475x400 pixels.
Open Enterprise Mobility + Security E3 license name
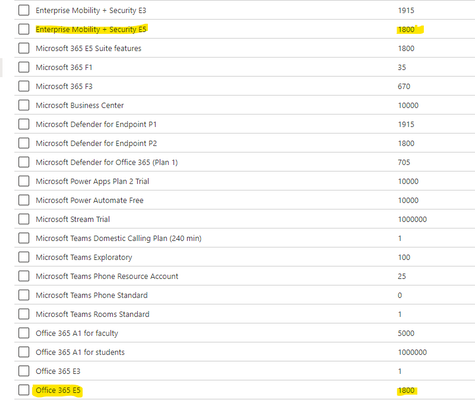click(91, 10)
